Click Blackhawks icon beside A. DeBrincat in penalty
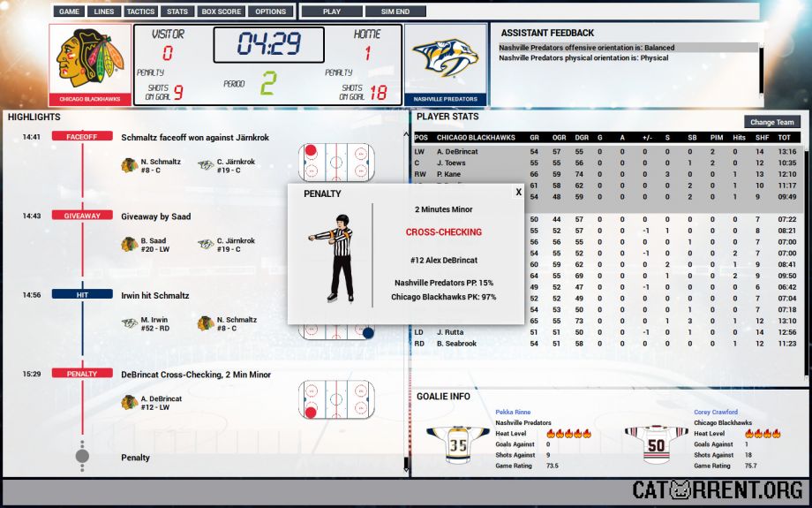812x508 pixels. point(129,403)
